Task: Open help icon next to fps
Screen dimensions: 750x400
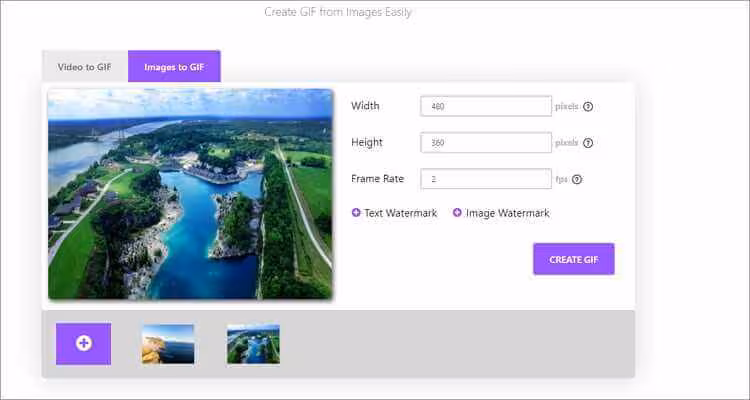Action: coord(577,179)
